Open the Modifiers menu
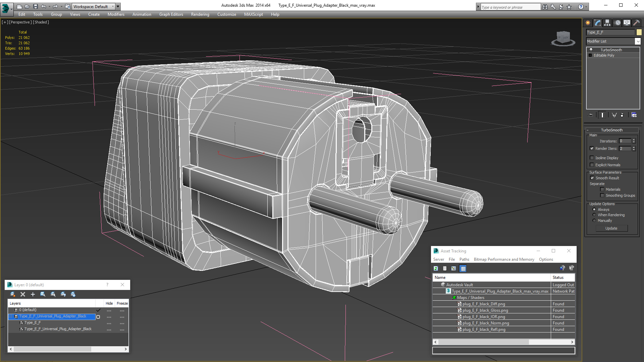This screenshot has width=644, height=362. point(116,14)
